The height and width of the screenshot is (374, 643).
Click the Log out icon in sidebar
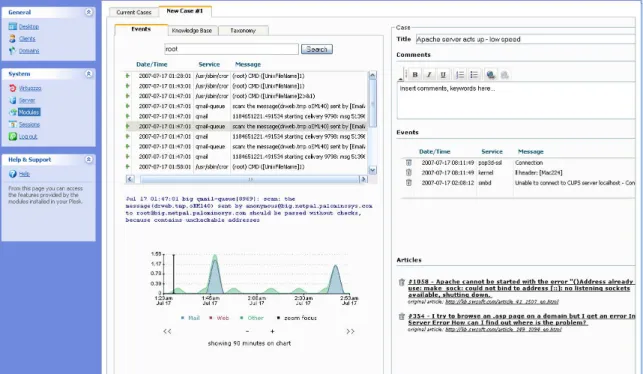pyautogui.click(x=13, y=137)
